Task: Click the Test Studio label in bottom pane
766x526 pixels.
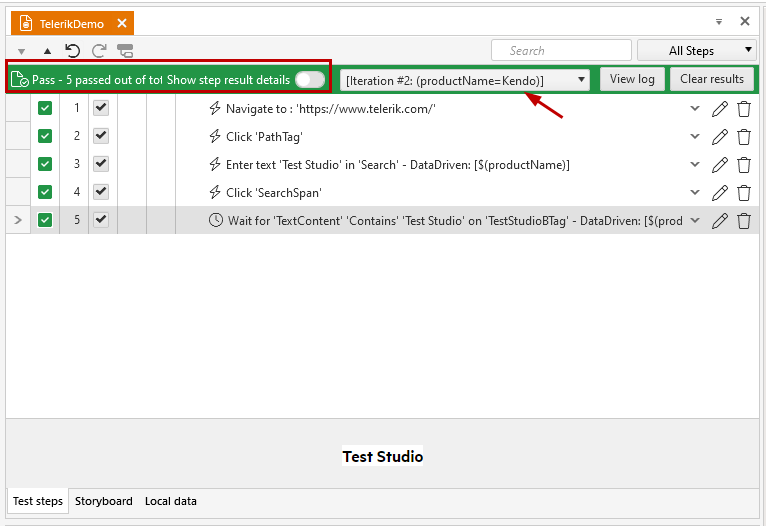Action: 383,456
